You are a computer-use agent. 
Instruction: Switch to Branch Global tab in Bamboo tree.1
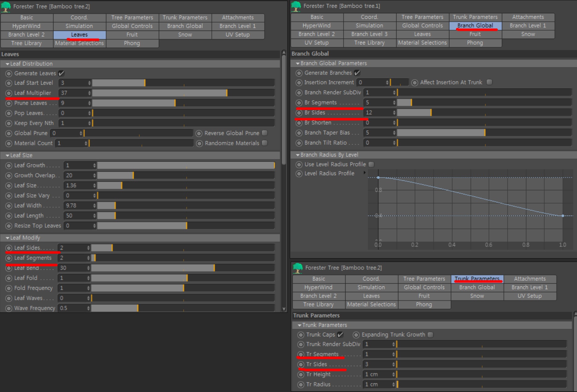(x=475, y=26)
